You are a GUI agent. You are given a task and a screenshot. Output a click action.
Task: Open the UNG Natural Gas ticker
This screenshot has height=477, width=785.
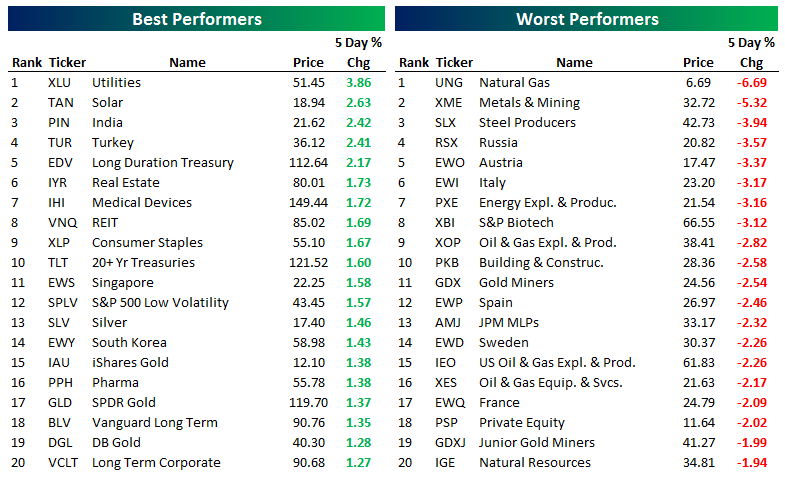449,83
